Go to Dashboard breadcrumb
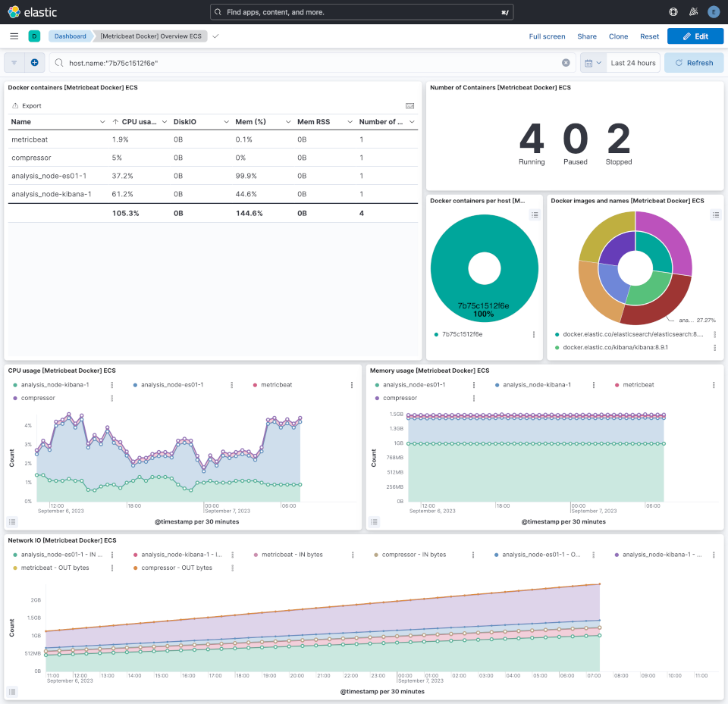 [x=70, y=36]
